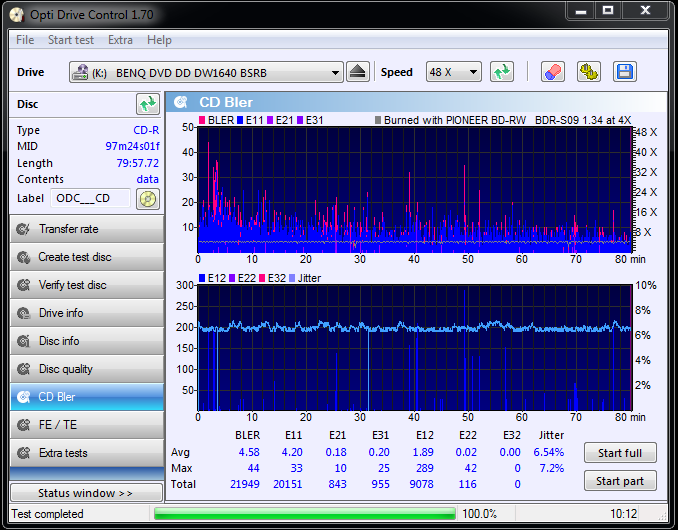Click the disc type value CD-R
Viewport: 678px width, 530px height.
click(x=146, y=130)
